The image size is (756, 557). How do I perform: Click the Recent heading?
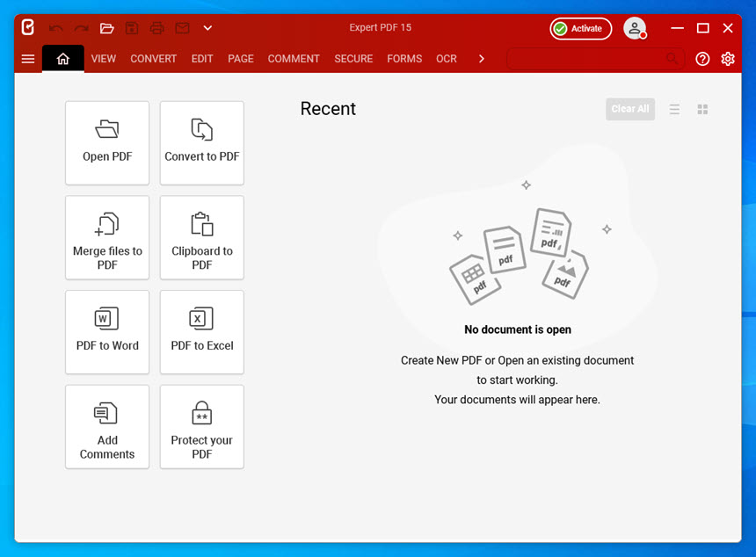(x=328, y=109)
